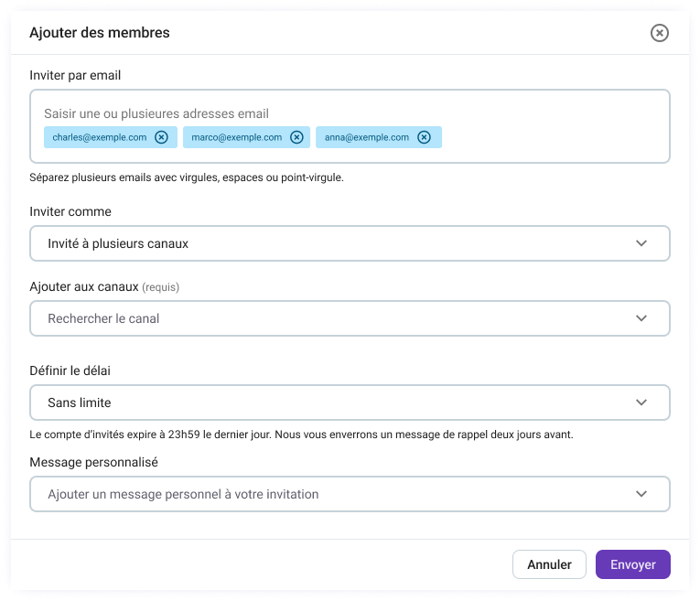Click the chevron in Inviter comme field
700x601 pixels.
coord(641,243)
